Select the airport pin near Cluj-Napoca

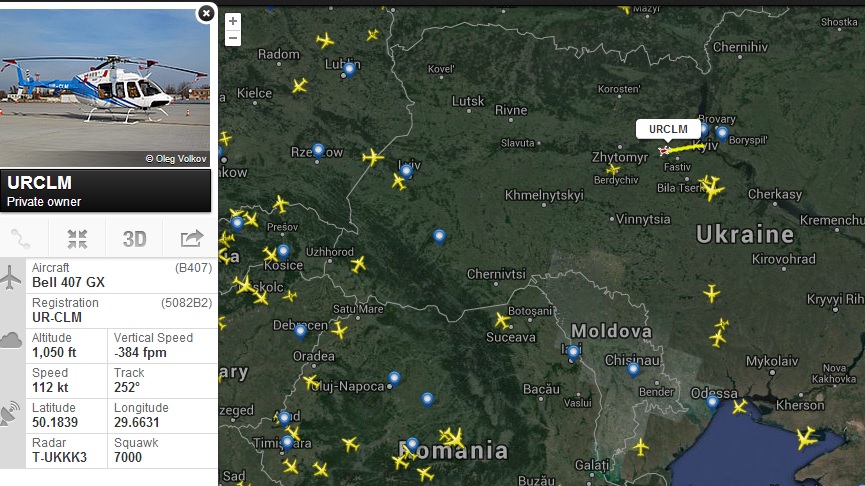point(394,378)
